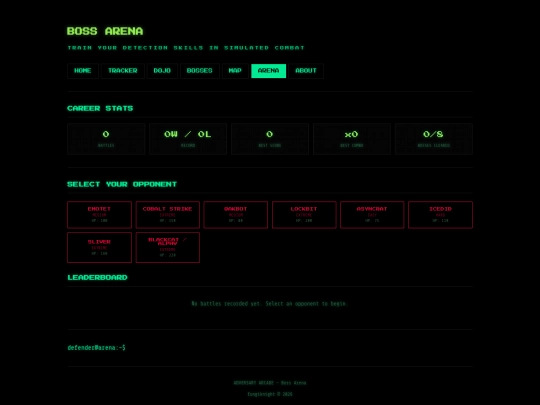
Task: Go to the DOJO tab
Action: [x=162, y=71]
